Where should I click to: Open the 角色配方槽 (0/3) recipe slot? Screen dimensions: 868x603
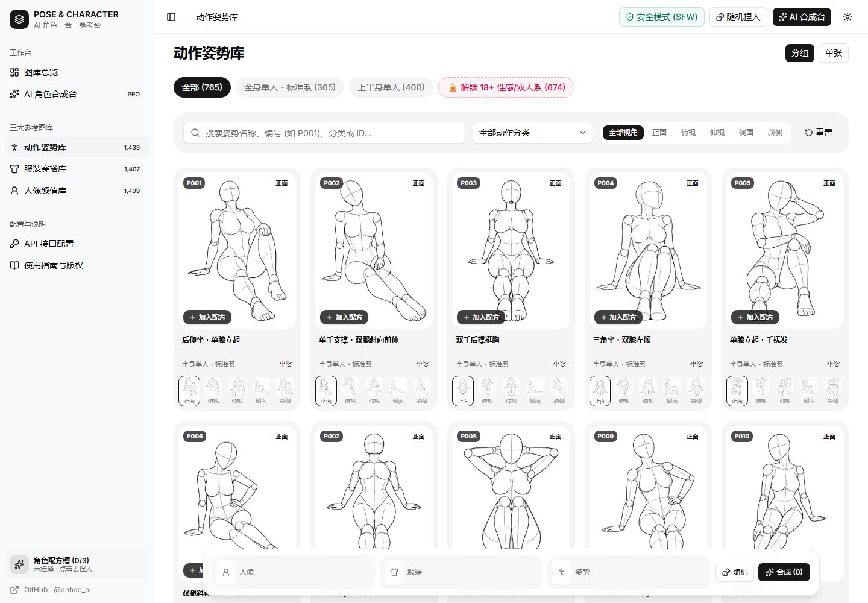pyautogui.click(x=77, y=564)
